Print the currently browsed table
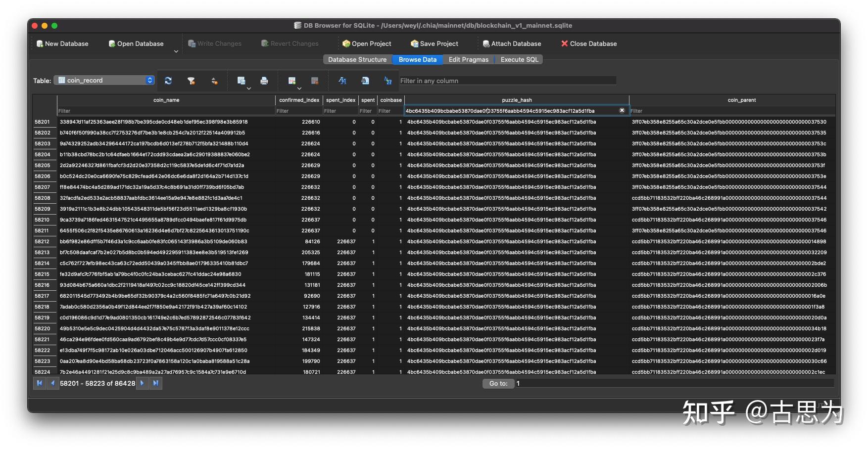The height and width of the screenshot is (449, 868). [264, 81]
